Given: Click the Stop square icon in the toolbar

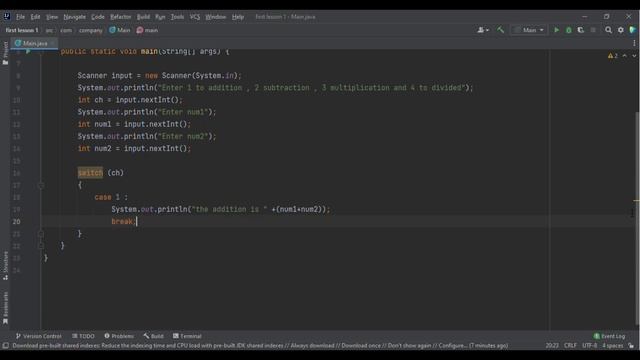Looking at the screenshot, I should [593, 30].
